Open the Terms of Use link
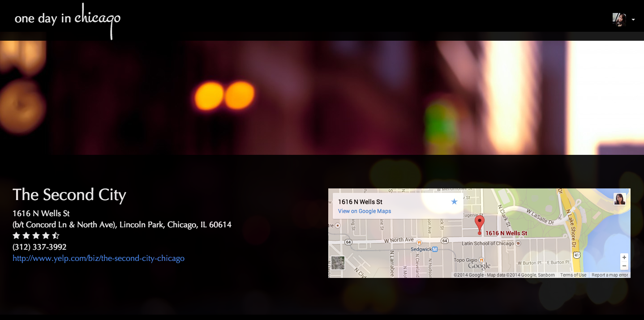Viewport: 644px width, 320px height. 573,275
